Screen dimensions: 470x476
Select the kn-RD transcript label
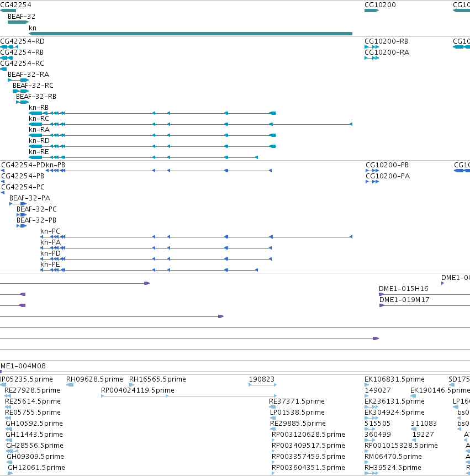click(x=39, y=141)
